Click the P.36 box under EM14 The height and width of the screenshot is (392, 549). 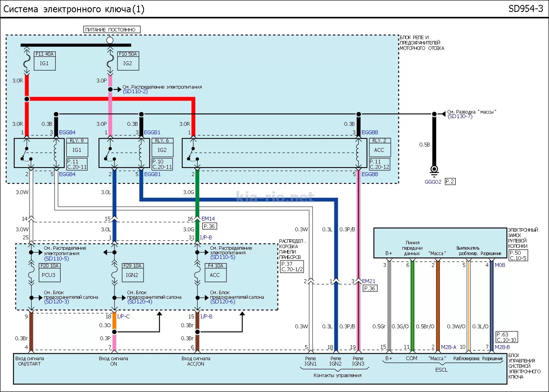point(209,226)
